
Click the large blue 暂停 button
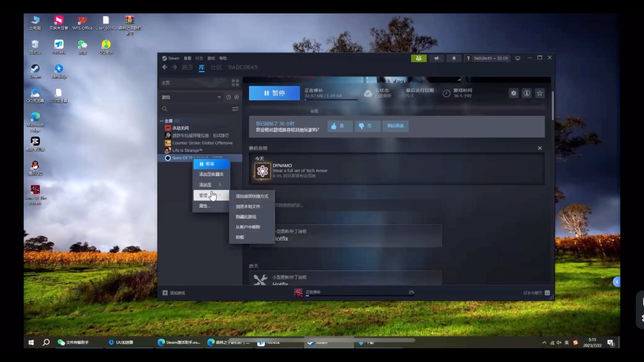[274, 93]
